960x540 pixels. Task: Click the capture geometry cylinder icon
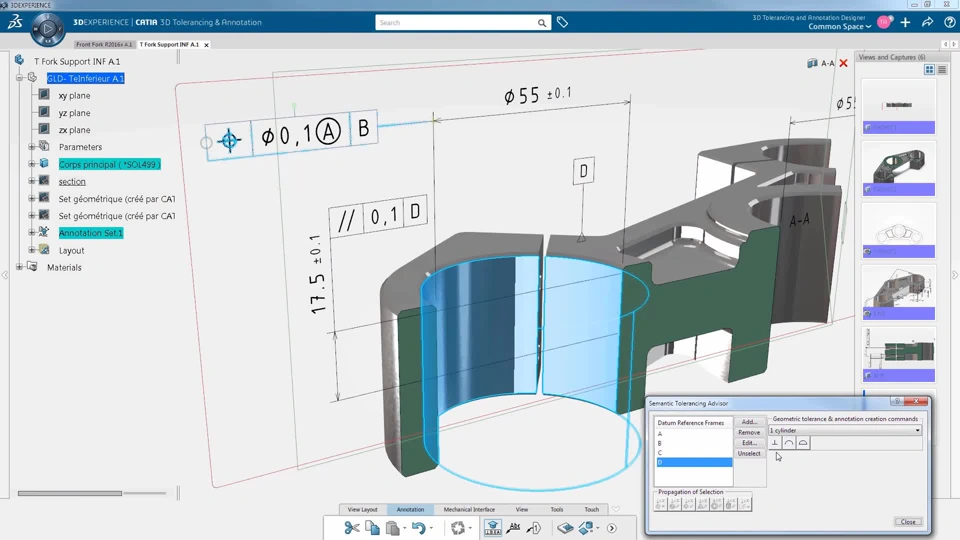[586, 528]
